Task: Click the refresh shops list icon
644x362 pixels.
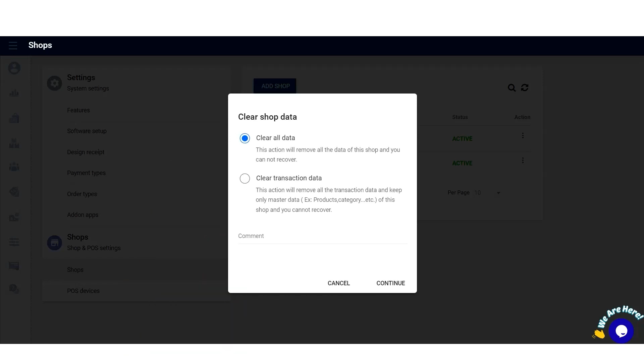Action: [525, 88]
